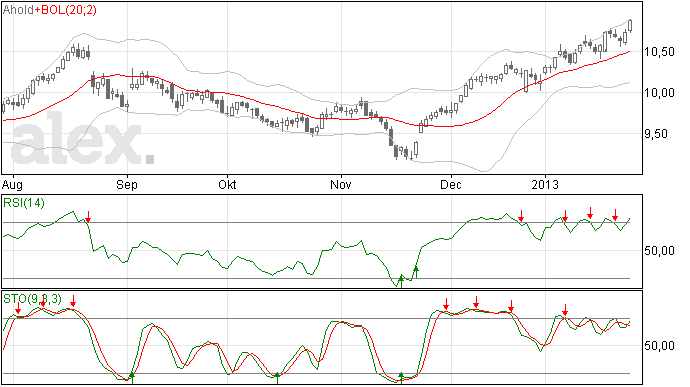Click the 2013 year axis label
Image resolution: width=690 pixels, height=387 pixels.
545,184
